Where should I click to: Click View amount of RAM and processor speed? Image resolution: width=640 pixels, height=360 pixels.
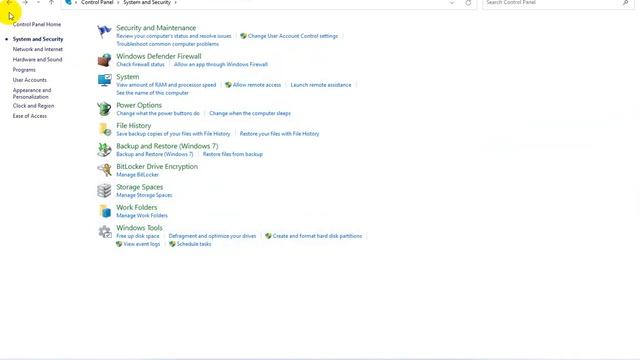tap(166, 85)
